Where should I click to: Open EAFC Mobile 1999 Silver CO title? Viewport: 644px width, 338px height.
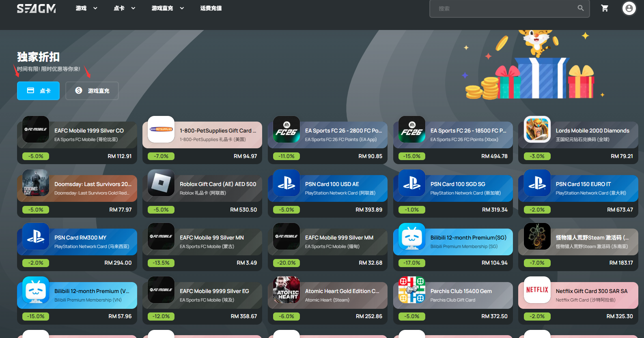click(x=89, y=130)
